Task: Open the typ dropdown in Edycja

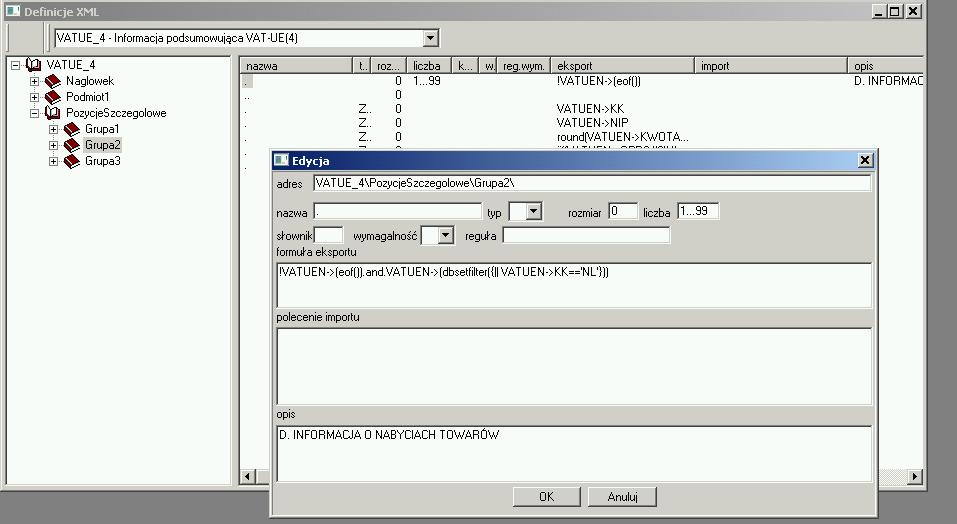Action: [x=533, y=211]
